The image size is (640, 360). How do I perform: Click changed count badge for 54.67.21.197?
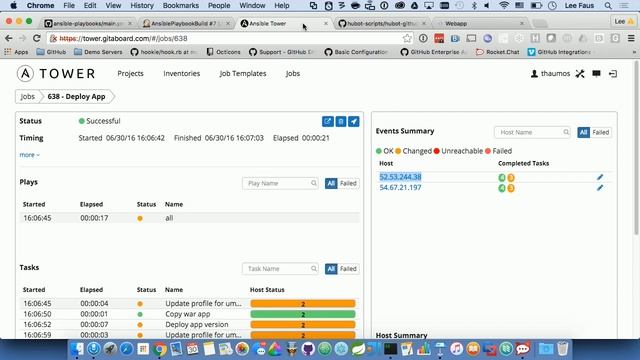click(511, 188)
